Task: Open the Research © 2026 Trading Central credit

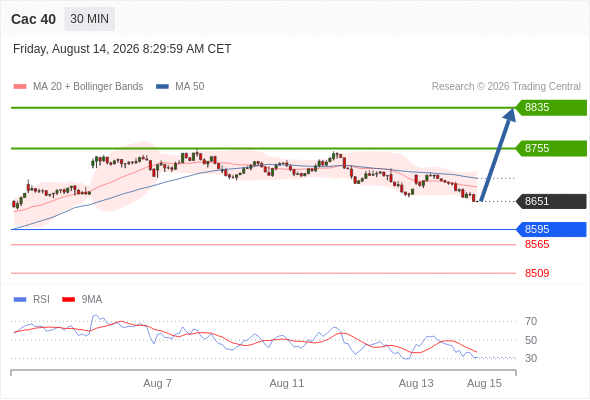Action: click(506, 87)
